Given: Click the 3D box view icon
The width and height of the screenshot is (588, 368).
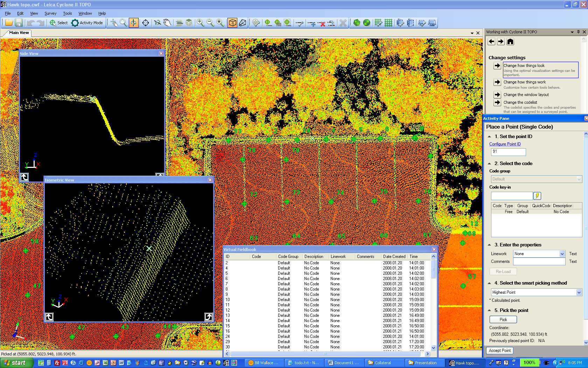Looking at the screenshot, I should coord(189,23).
